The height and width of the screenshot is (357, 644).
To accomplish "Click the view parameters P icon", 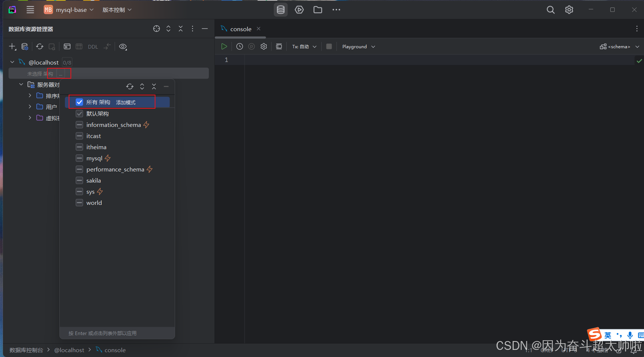I will (252, 47).
